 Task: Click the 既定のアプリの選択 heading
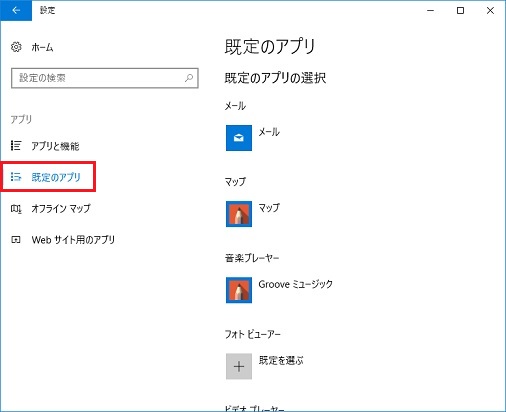pos(275,78)
